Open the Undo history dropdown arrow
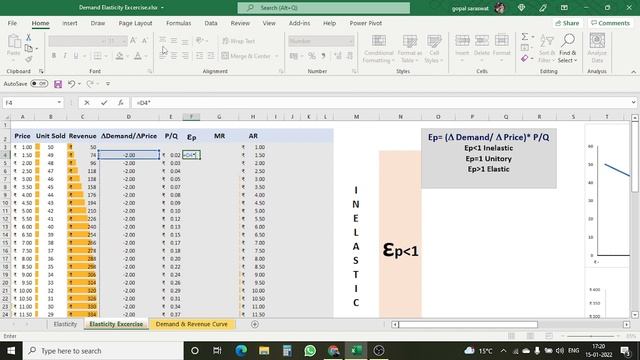Screen dimensions: 640x360 pos(79,84)
